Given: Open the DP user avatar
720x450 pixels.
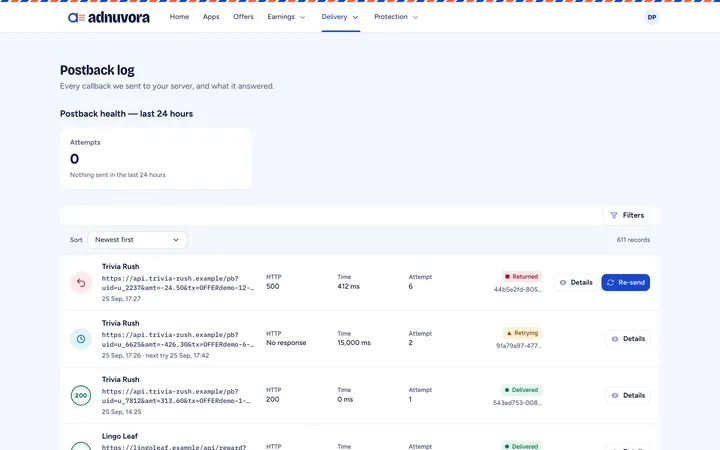Looking at the screenshot, I should pos(652,17).
